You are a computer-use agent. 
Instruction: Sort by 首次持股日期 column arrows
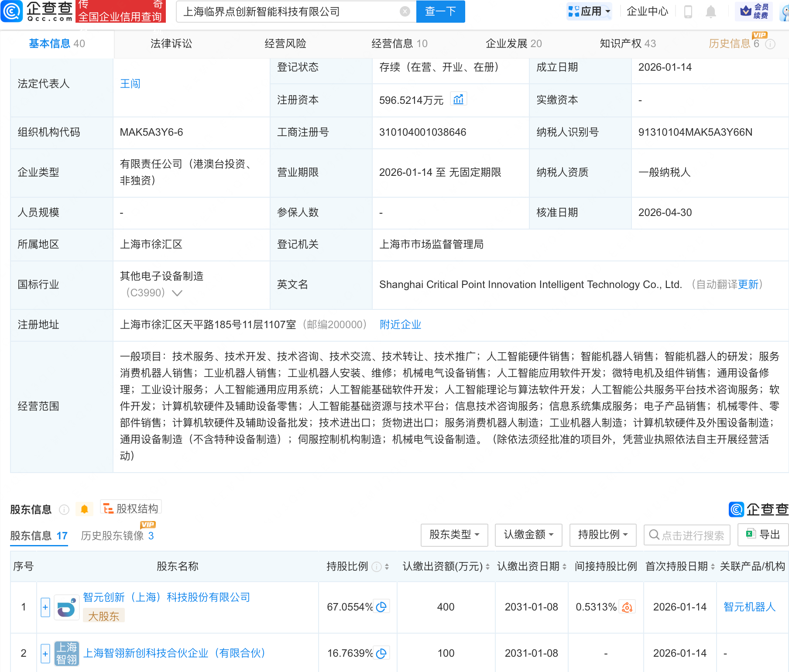[713, 567]
